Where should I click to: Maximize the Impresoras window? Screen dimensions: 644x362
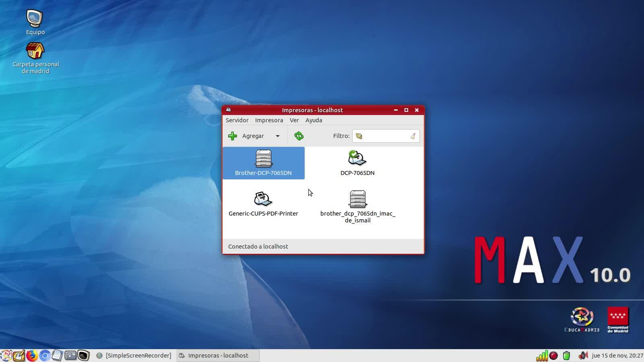pos(406,110)
